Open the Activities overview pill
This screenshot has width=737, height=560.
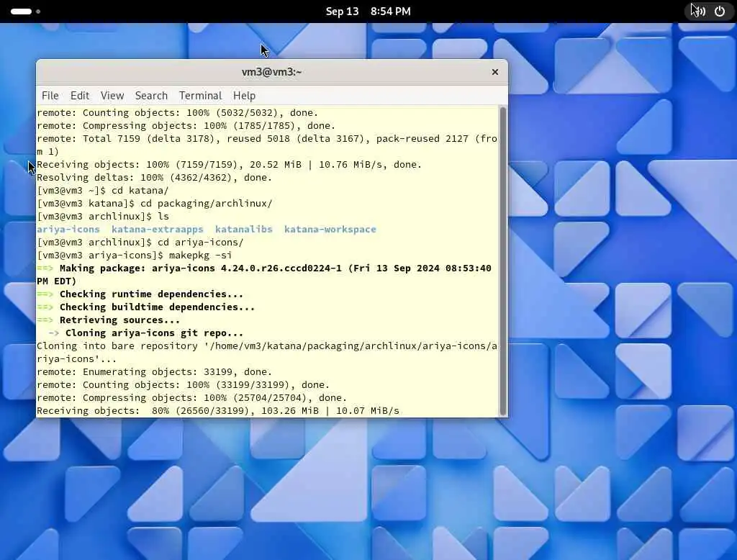21,12
